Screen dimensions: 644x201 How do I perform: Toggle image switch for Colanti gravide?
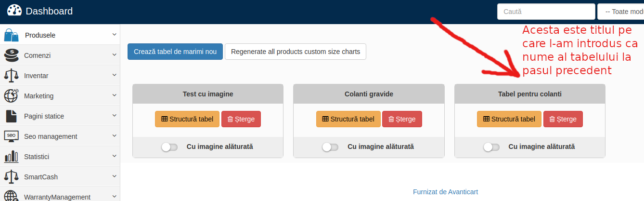coord(330,147)
